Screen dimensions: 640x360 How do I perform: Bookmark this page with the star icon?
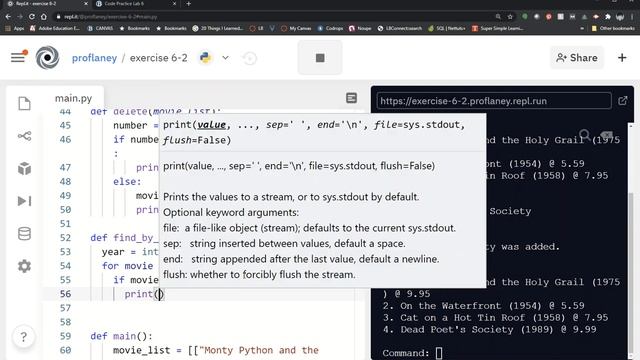coord(510,17)
